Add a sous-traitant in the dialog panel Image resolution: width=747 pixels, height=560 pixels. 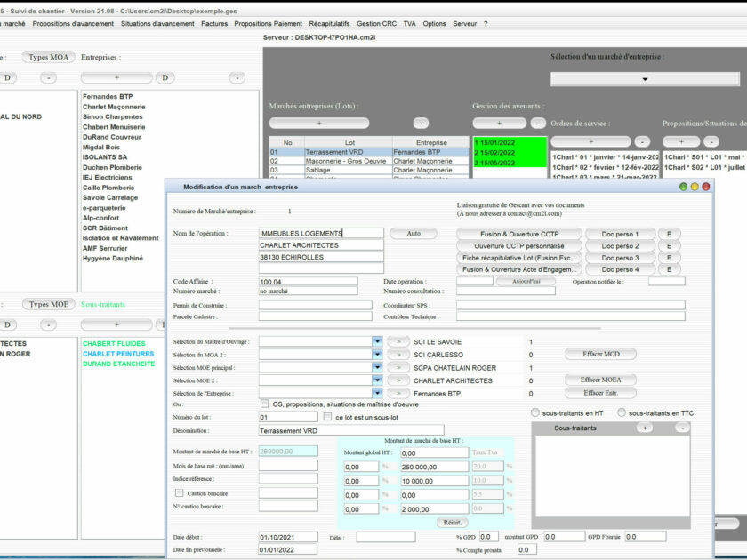[x=645, y=428]
